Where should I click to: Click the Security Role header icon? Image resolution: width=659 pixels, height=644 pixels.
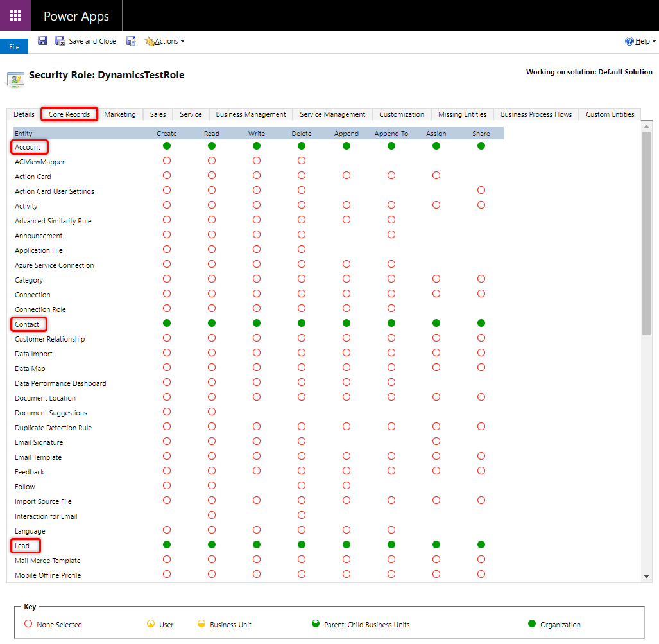pos(15,79)
